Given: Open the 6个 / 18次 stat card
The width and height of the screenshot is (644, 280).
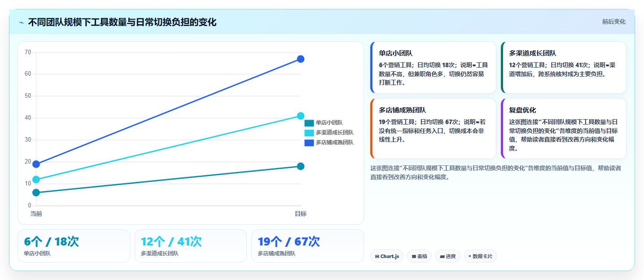Looking at the screenshot, I should [74, 246].
